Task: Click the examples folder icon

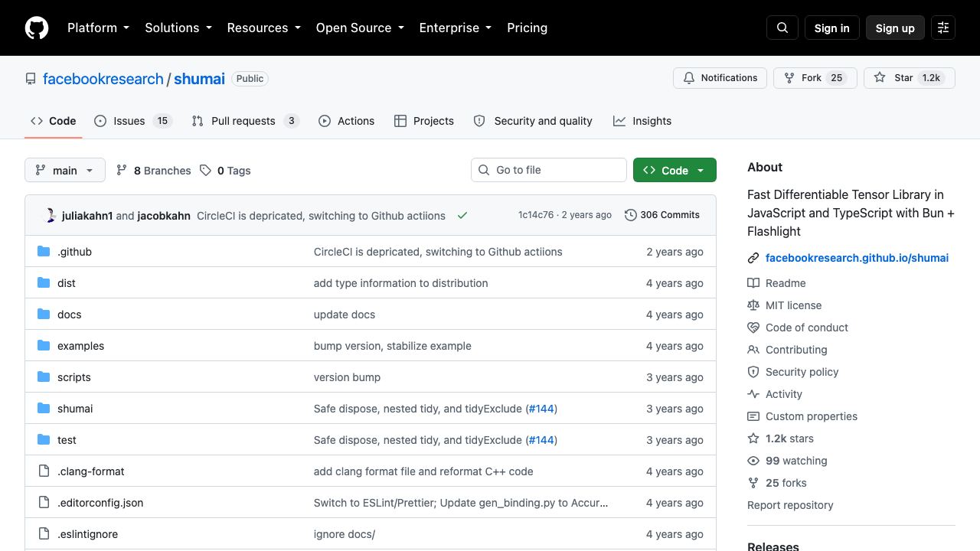Action: 44,346
